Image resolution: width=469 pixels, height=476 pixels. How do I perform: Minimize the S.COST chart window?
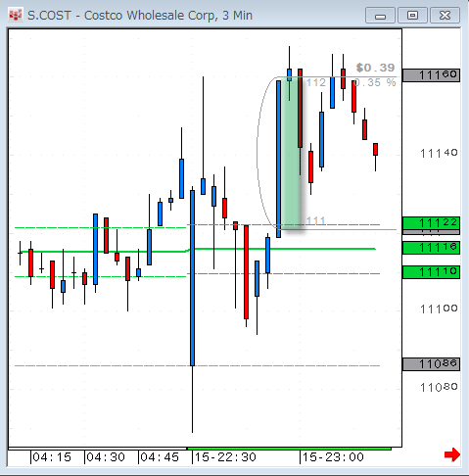(x=380, y=16)
